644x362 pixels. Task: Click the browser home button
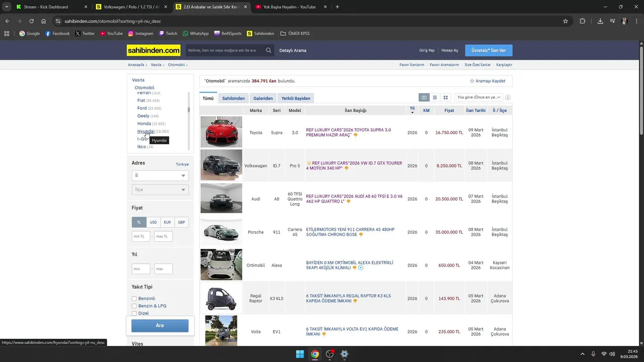[x=44, y=21]
